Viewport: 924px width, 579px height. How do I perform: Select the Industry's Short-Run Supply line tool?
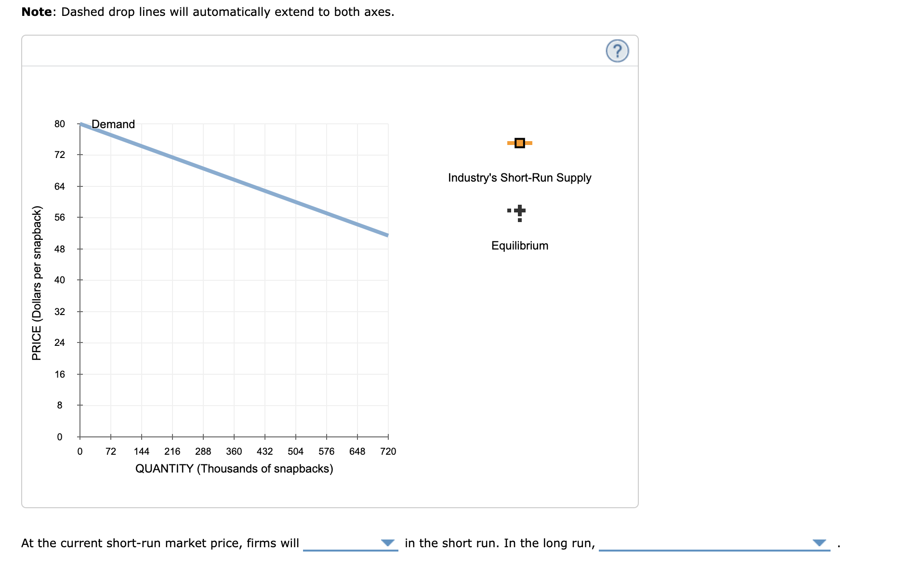(519, 143)
